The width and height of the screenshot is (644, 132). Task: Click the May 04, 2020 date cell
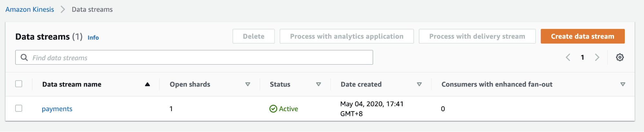click(372, 109)
